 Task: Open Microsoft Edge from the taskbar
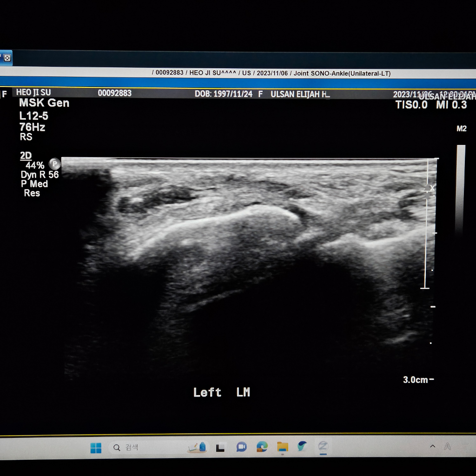[x=262, y=447]
